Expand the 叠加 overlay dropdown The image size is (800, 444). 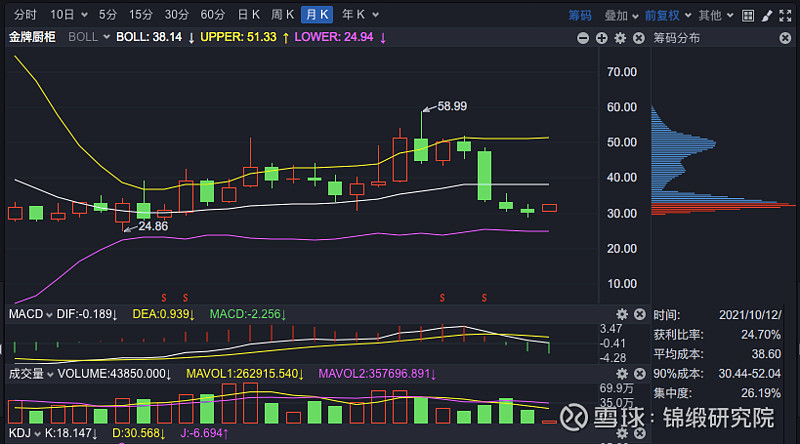tap(621, 15)
